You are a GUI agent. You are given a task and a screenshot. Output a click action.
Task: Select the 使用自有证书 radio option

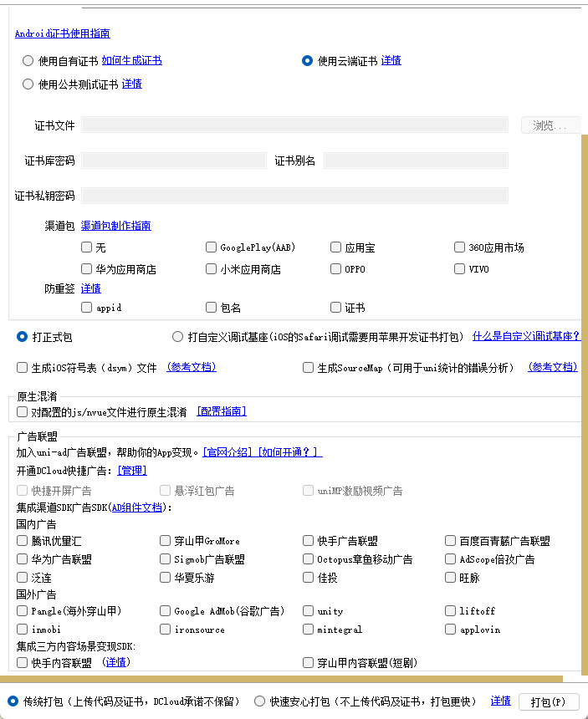tap(28, 60)
